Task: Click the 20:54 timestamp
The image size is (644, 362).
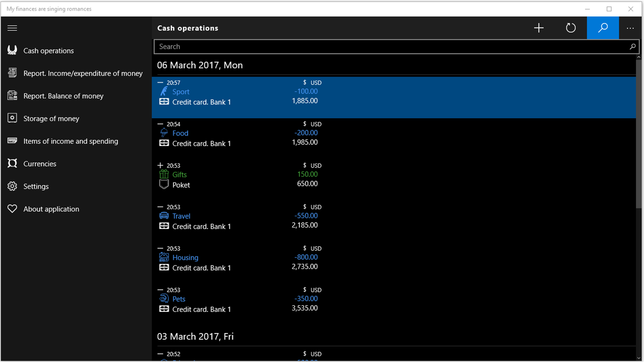Action: (174, 124)
